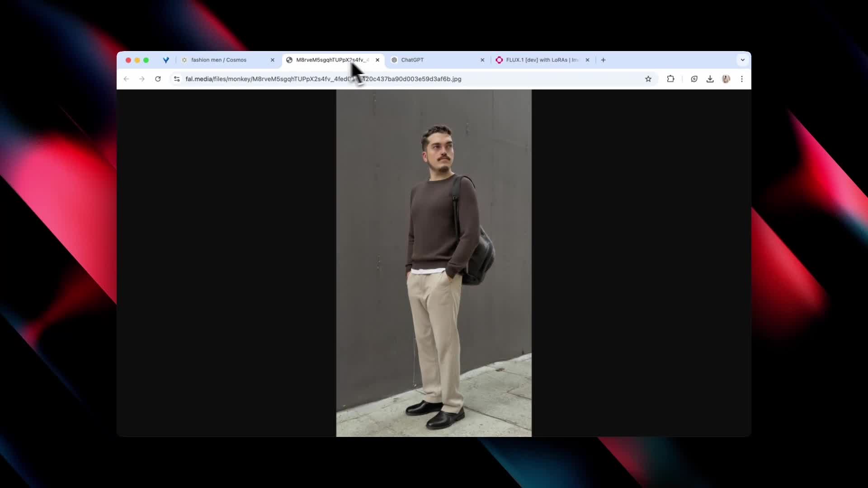868x488 pixels.
Task: Reload the current page
Action: click(x=158, y=79)
